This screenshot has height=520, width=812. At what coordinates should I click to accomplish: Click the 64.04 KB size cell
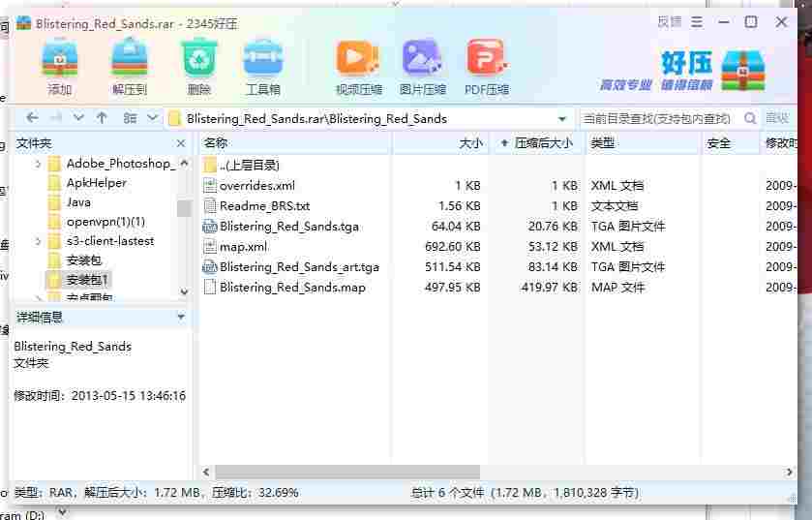point(456,227)
